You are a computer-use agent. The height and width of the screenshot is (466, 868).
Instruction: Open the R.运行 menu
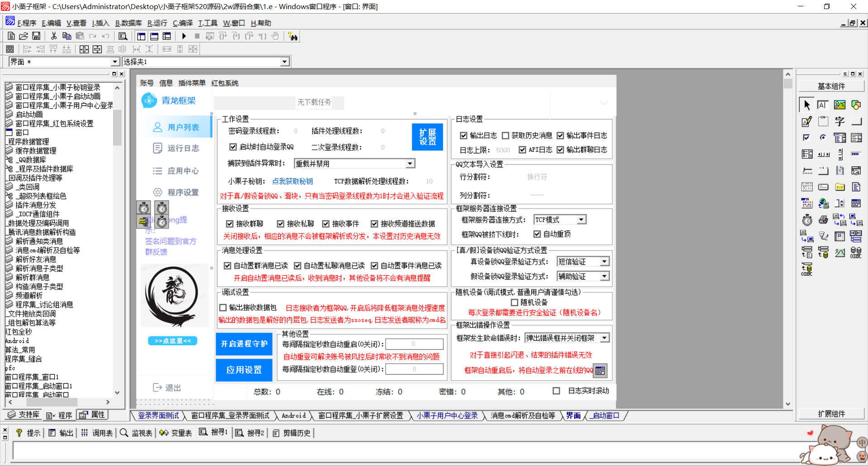pyautogui.click(x=157, y=23)
